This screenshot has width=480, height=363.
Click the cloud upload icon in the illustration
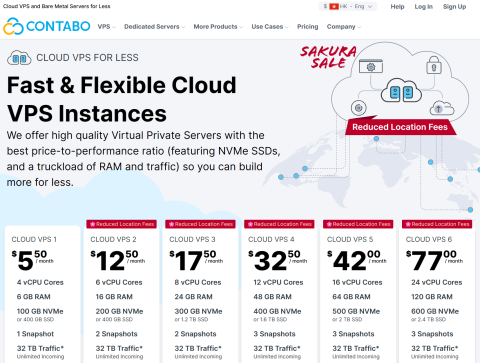click(x=442, y=108)
